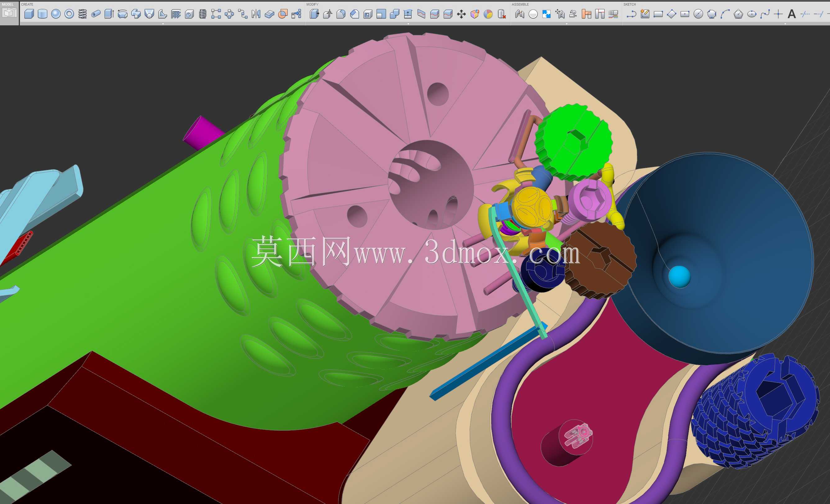This screenshot has height=504, width=830.
Task: Select the Extrude tool in Create
Action: pyautogui.click(x=109, y=14)
